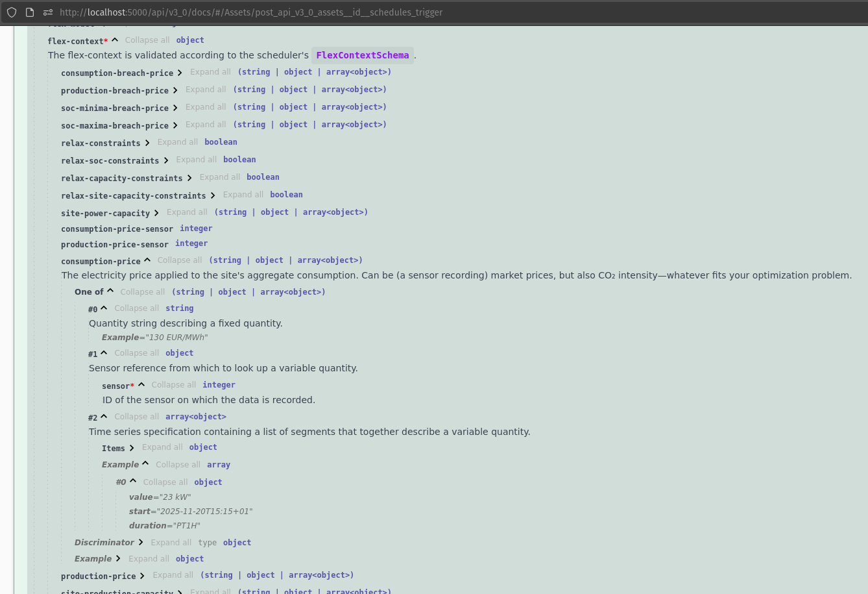The height and width of the screenshot is (594, 868).
Task: Click the permissions icon in address bar
Action: [x=47, y=12]
